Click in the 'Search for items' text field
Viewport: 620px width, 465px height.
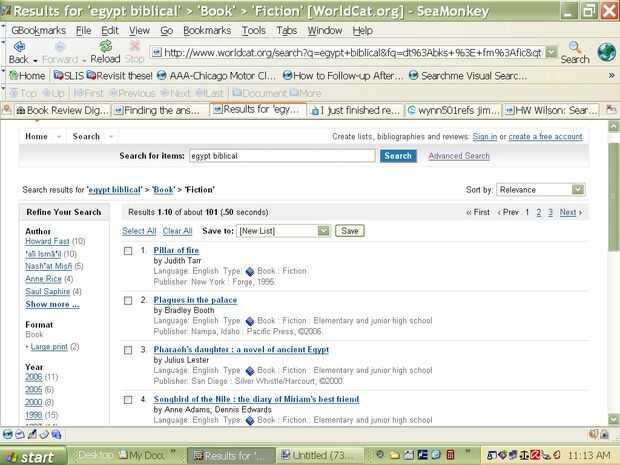282,156
